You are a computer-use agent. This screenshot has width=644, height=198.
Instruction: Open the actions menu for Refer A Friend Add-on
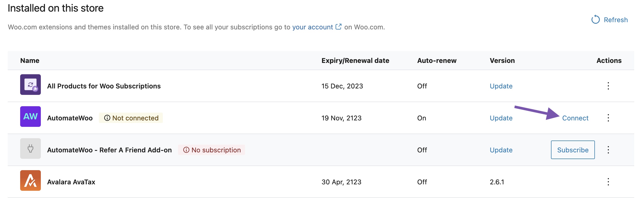[x=609, y=150]
